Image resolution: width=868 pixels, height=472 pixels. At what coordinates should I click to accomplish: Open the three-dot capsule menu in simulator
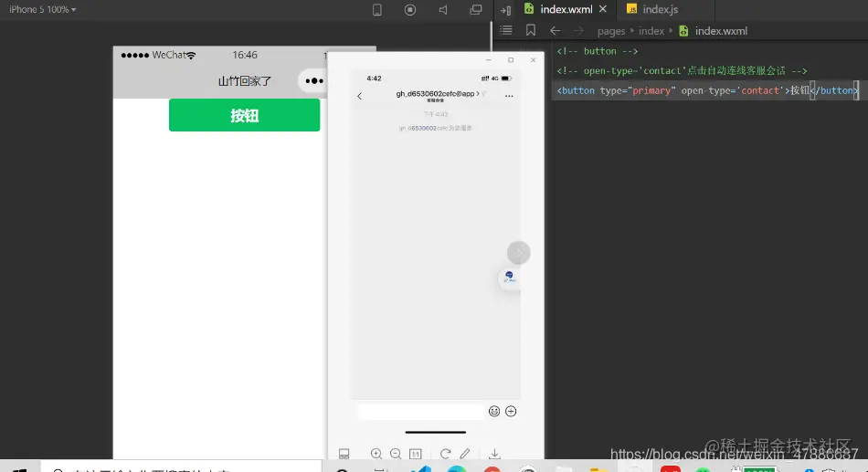(314, 80)
